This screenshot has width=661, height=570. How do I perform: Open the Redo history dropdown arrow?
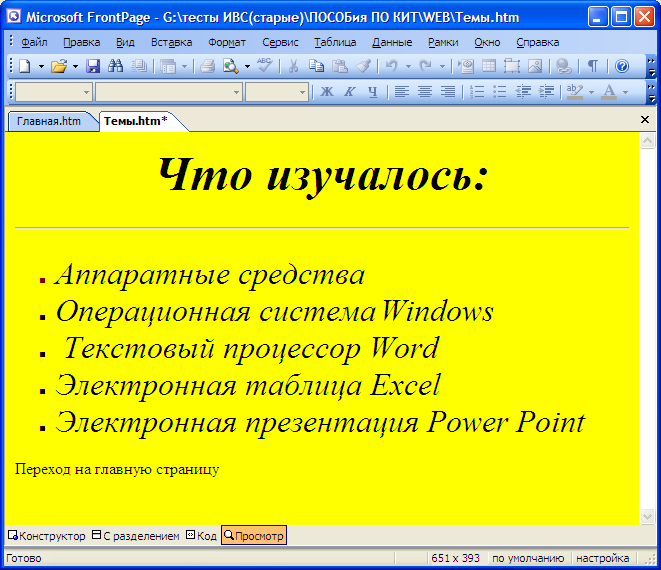pyautogui.click(x=442, y=66)
